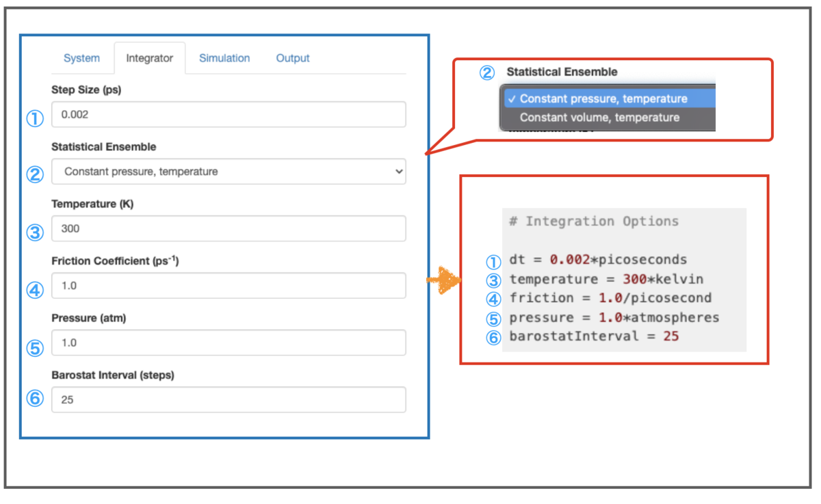Viewport: 821px width, 504px height.
Task: Select the Barostat Interval input field
Action: 229,400
